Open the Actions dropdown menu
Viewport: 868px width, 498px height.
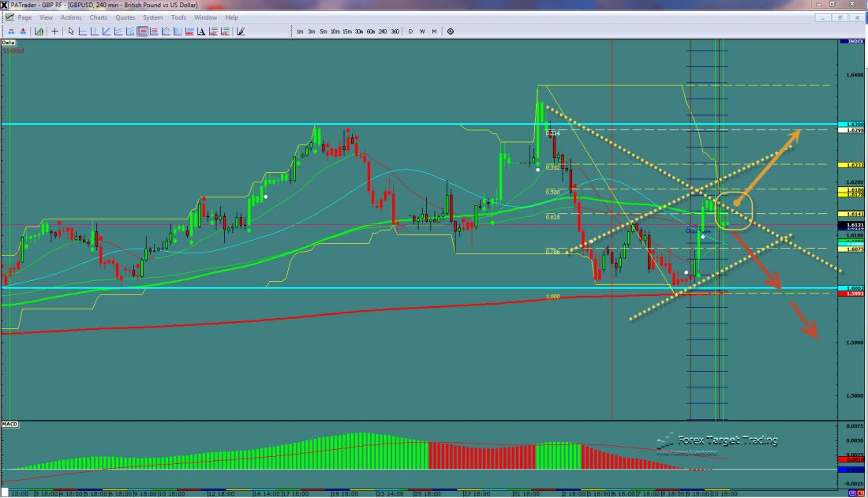71,17
